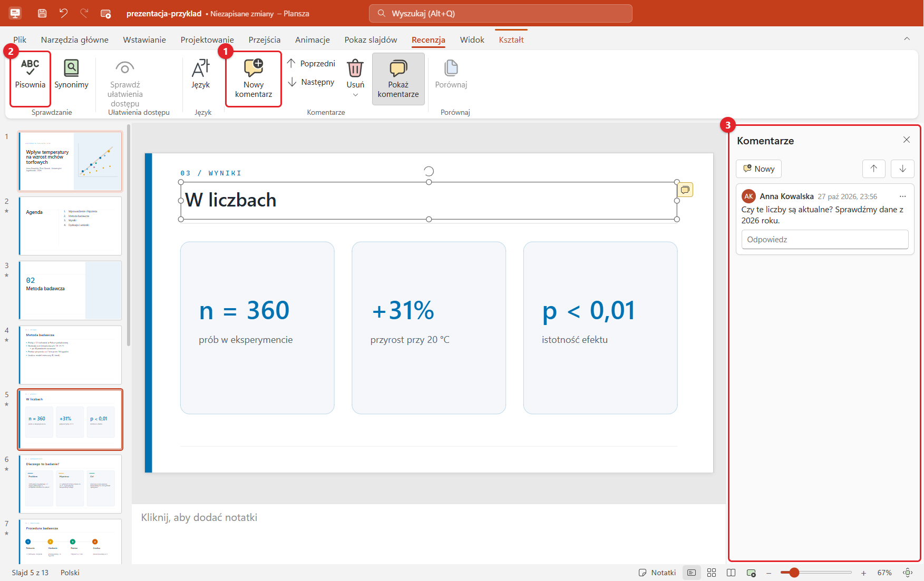Switch to reading view icon

[x=731, y=573]
